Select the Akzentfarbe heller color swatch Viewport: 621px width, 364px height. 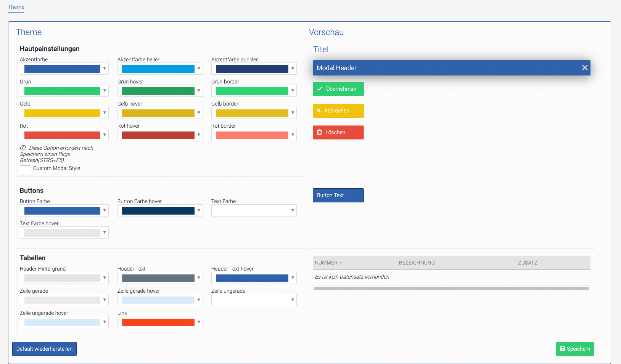pos(158,69)
